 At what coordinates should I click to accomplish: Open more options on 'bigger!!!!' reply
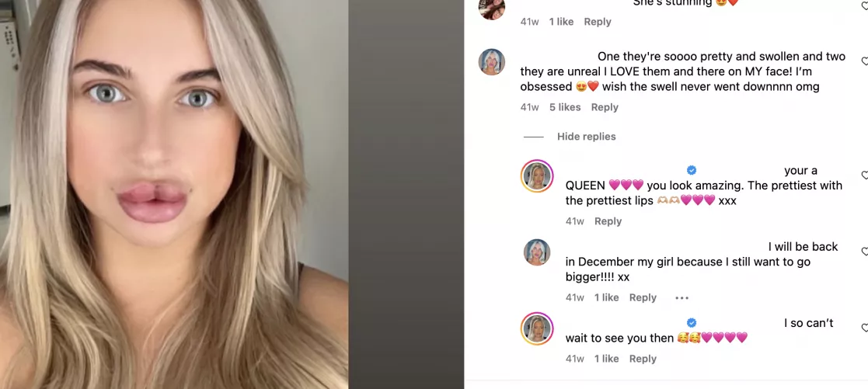point(682,297)
